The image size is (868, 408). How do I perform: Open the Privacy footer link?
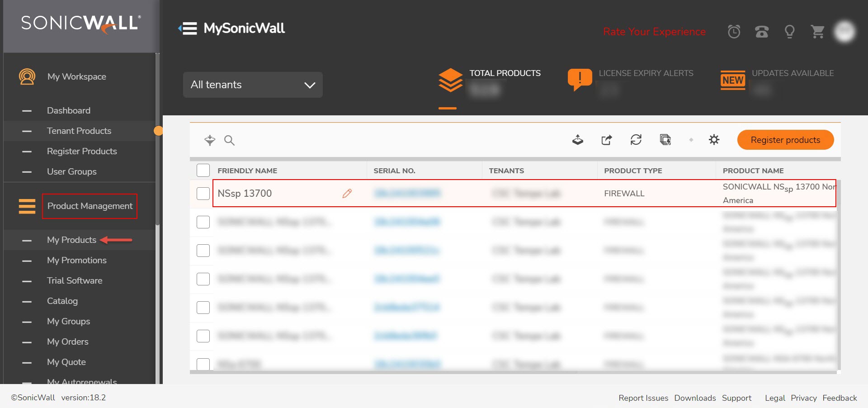coord(803,398)
